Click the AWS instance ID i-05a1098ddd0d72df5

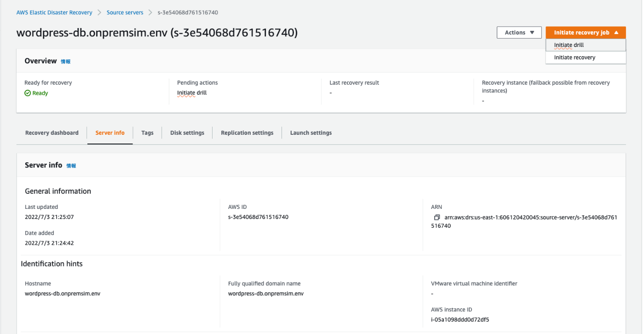point(460,320)
